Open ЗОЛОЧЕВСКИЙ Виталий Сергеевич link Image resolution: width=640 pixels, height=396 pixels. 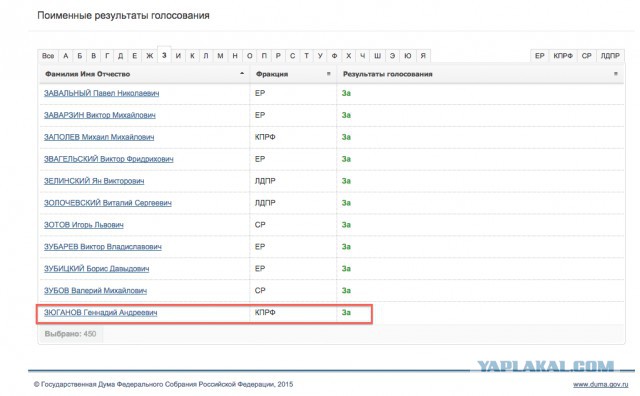pyautogui.click(x=108, y=203)
